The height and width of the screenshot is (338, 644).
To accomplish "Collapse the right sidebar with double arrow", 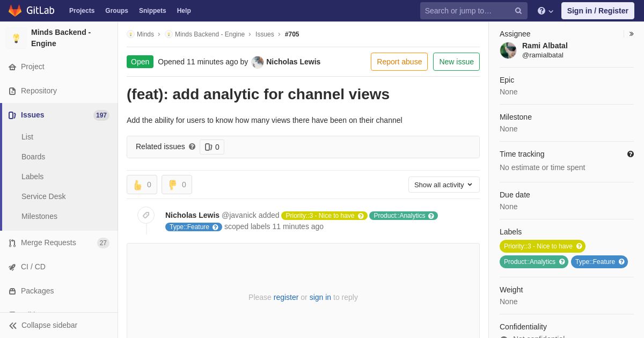I will 631,34.
